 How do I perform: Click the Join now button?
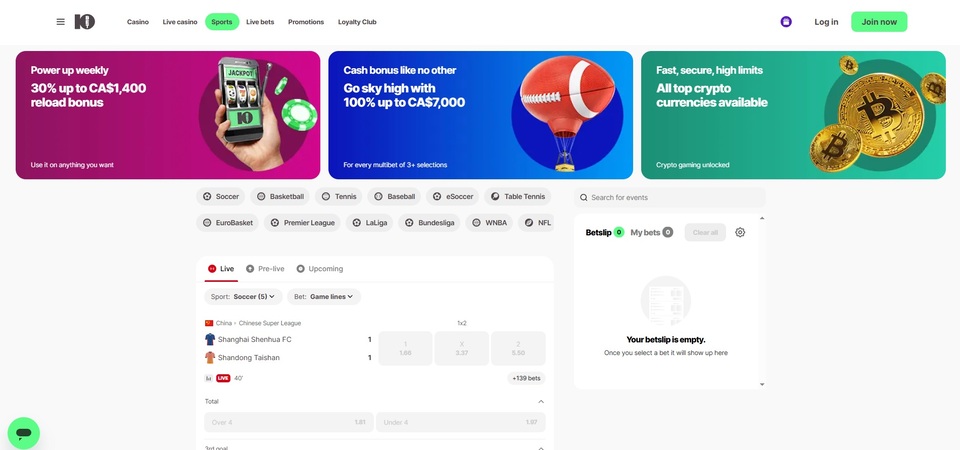pos(879,22)
